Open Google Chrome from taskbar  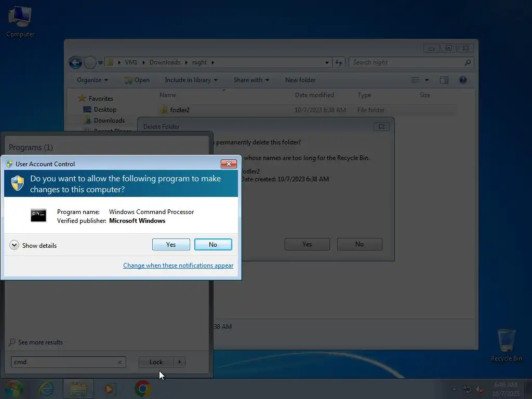coord(143,389)
